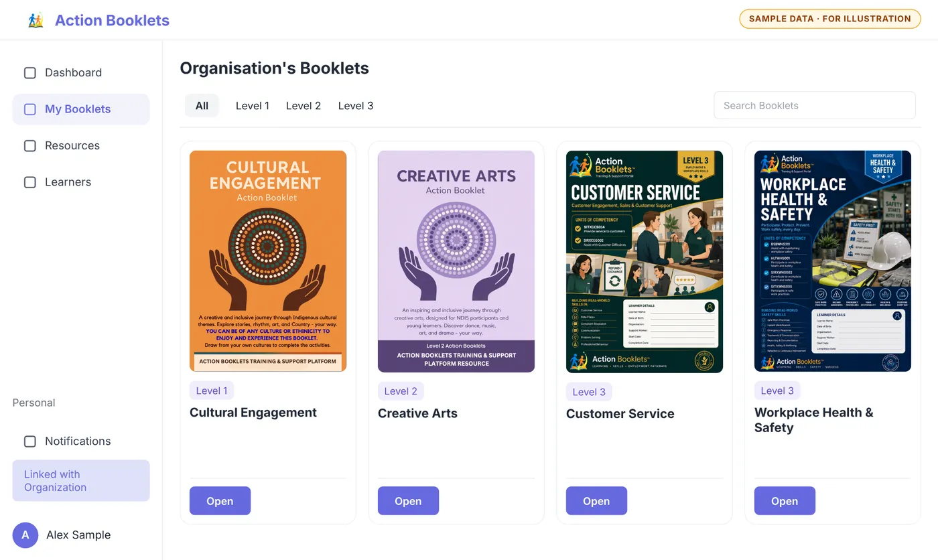Go to Resources in the sidebar

click(81, 145)
